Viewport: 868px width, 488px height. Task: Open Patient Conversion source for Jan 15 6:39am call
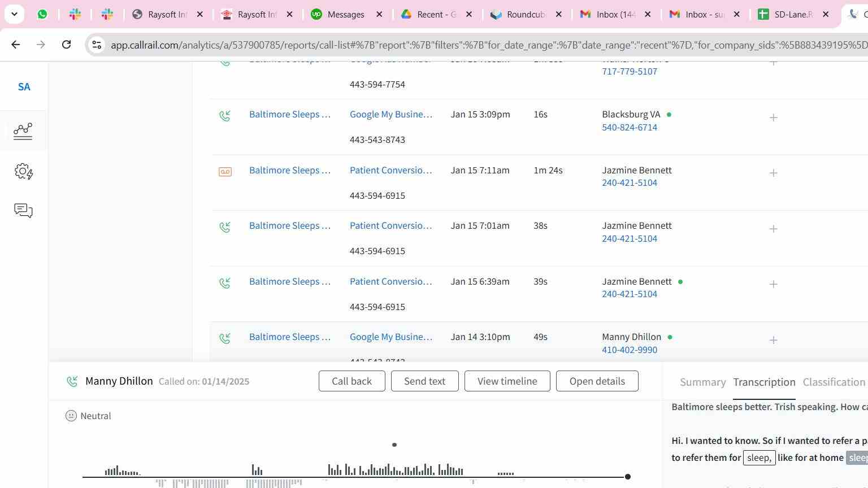click(391, 281)
